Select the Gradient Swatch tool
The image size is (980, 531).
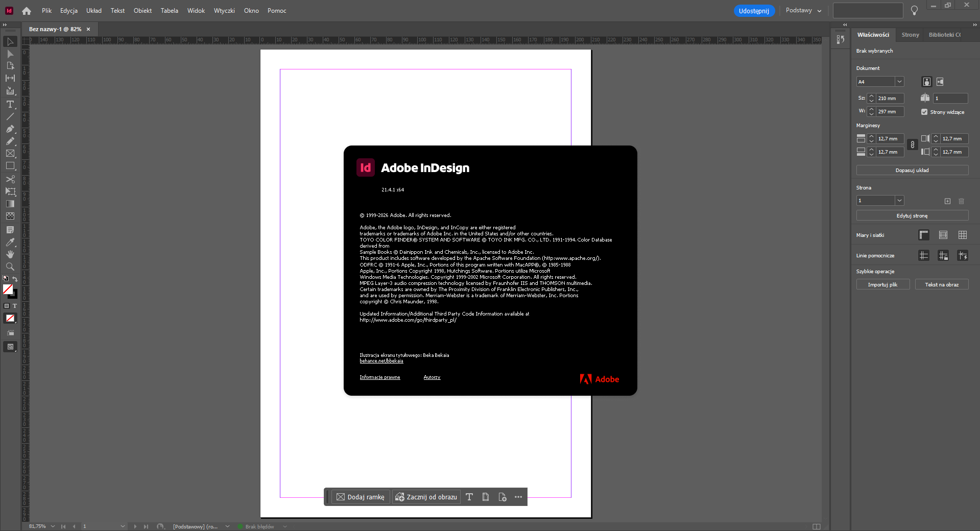(10, 204)
